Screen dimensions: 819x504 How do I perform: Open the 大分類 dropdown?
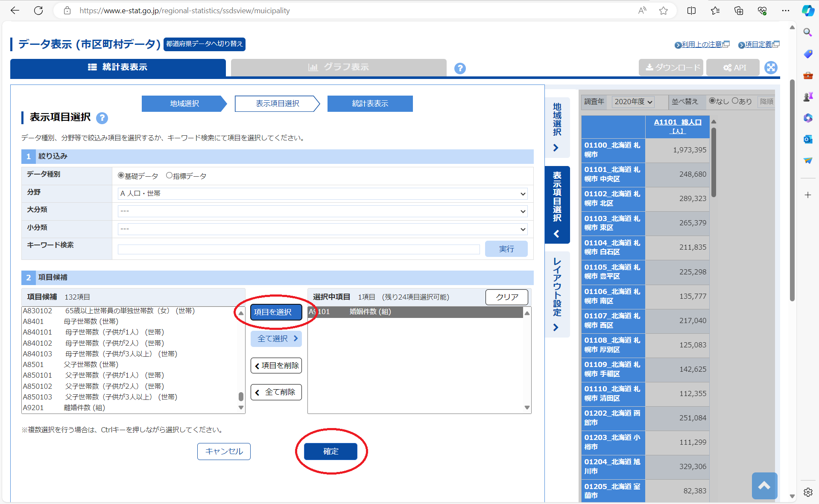(322, 211)
